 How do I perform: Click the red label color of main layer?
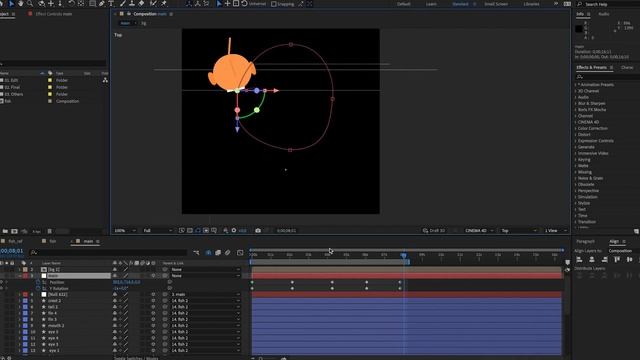point(25,276)
